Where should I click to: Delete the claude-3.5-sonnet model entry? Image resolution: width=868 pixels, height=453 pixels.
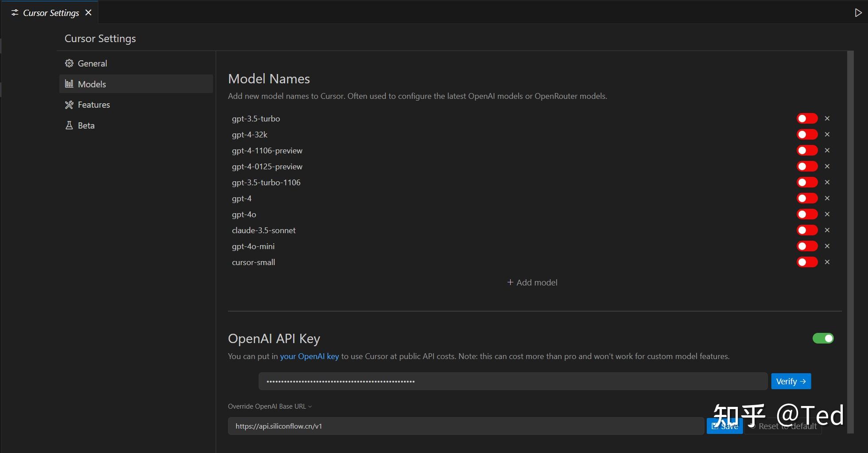(827, 230)
